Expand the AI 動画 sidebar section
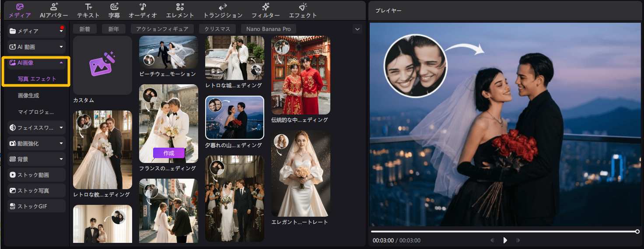This screenshot has height=249, width=644. (x=61, y=47)
